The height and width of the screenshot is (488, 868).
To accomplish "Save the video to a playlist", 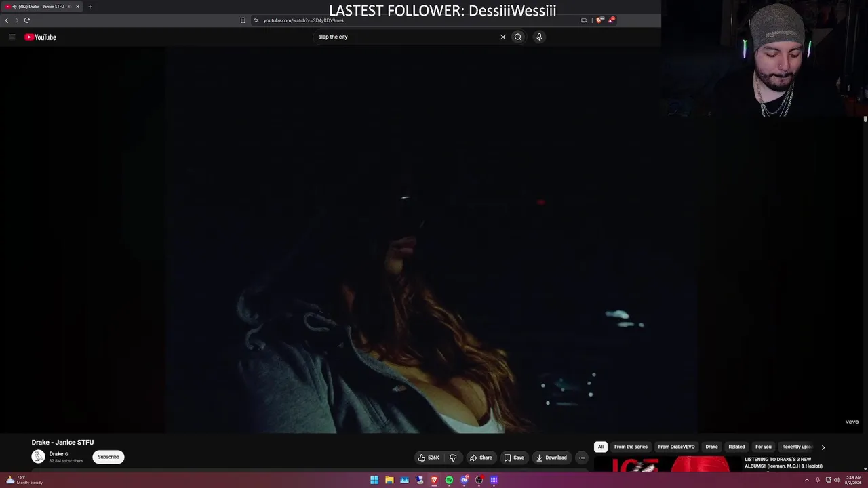I will (513, 457).
